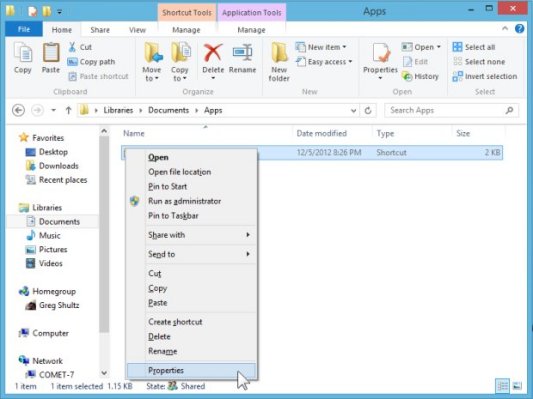The height and width of the screenshot is (399, 533).
Task: Choose Properties in the context menu
Action: tap(192, 370)
